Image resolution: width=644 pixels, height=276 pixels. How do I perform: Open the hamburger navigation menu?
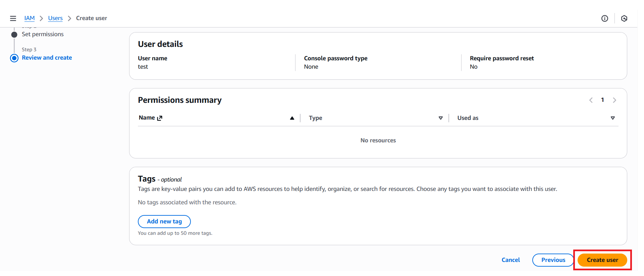pyautogui.click(x=13, y=18)
